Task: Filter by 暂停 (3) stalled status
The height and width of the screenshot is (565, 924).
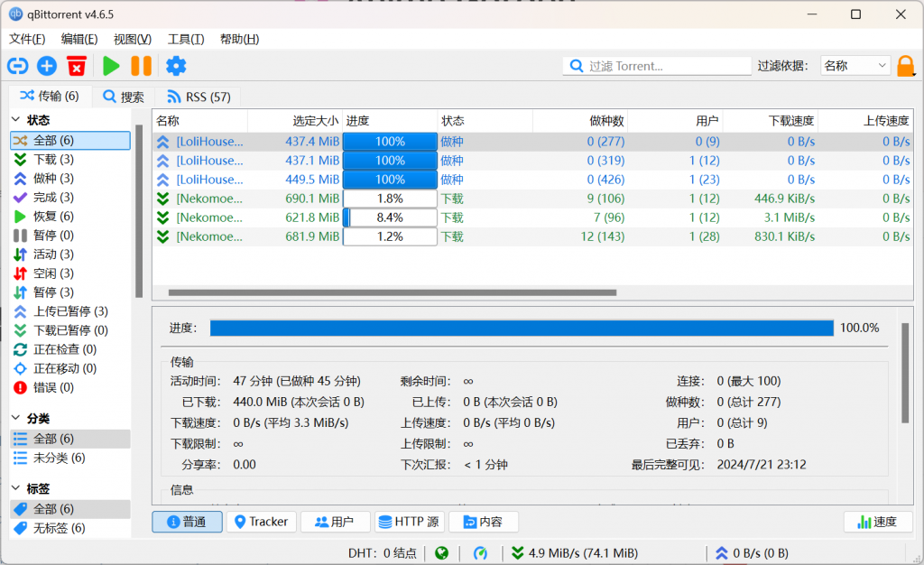Action: pyautogui.click(x=70, y=292)
